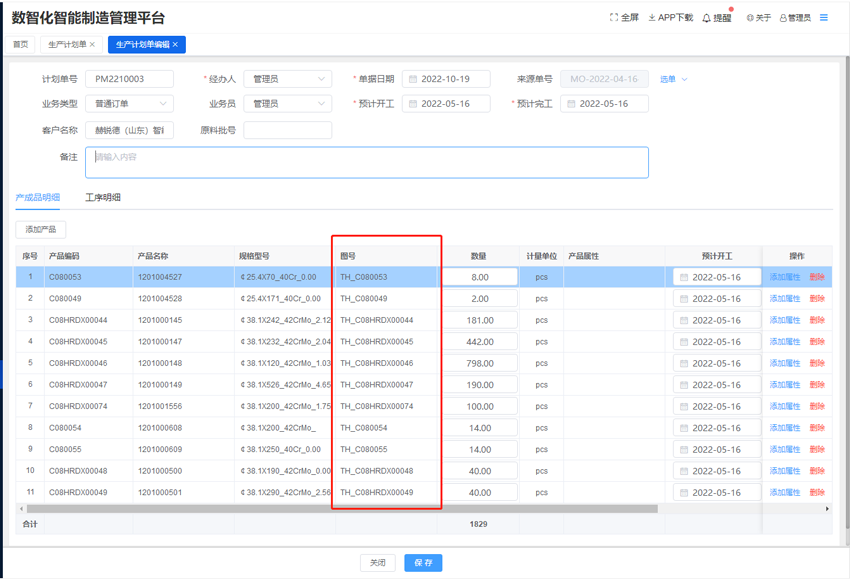Click cell TH_C080055

(364, 449)
